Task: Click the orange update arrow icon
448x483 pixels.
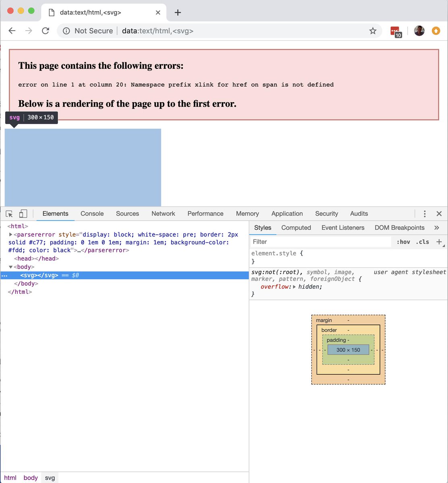Action: (436, 31)
